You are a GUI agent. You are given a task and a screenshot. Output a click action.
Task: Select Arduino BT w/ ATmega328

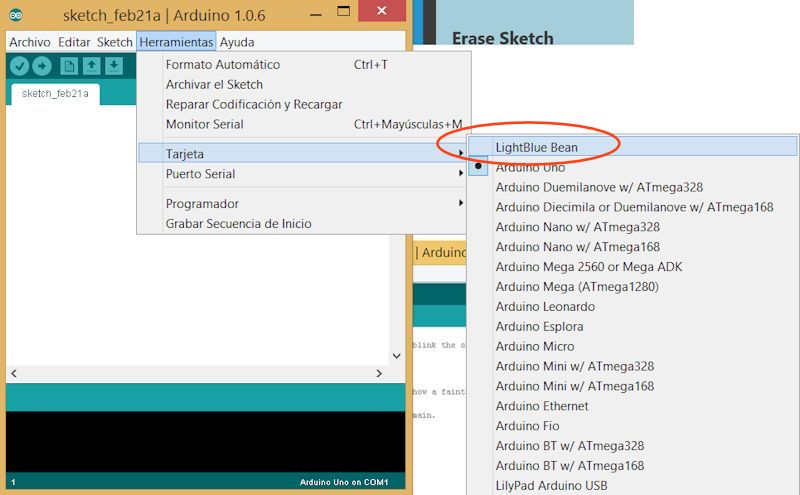tap(633, 446)
